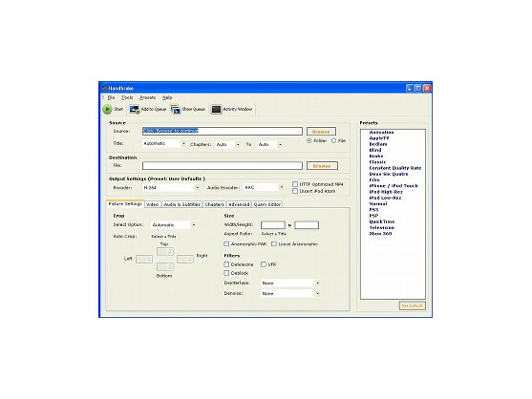Select the Normal preset

coord(378,203)
